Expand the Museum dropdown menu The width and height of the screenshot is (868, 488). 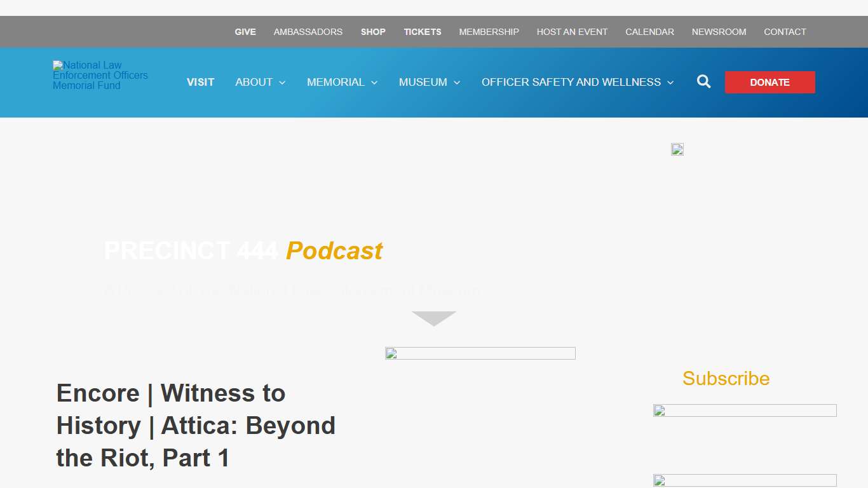click(429, 83)
